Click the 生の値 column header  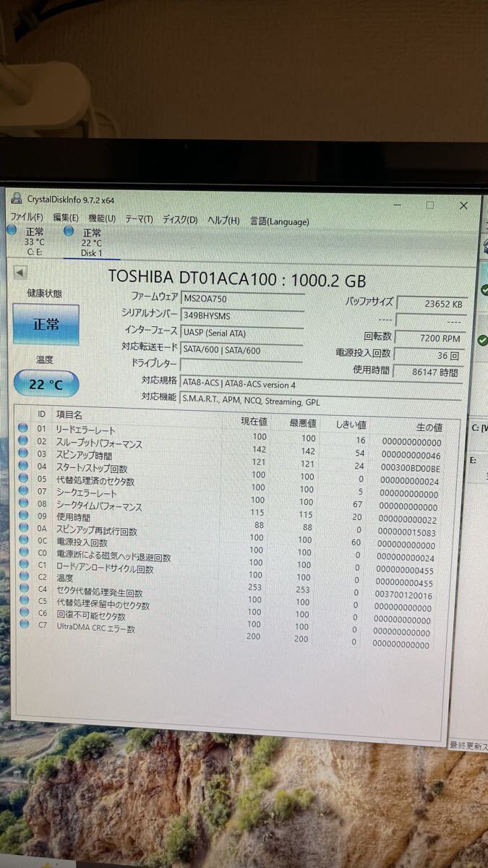428,427
